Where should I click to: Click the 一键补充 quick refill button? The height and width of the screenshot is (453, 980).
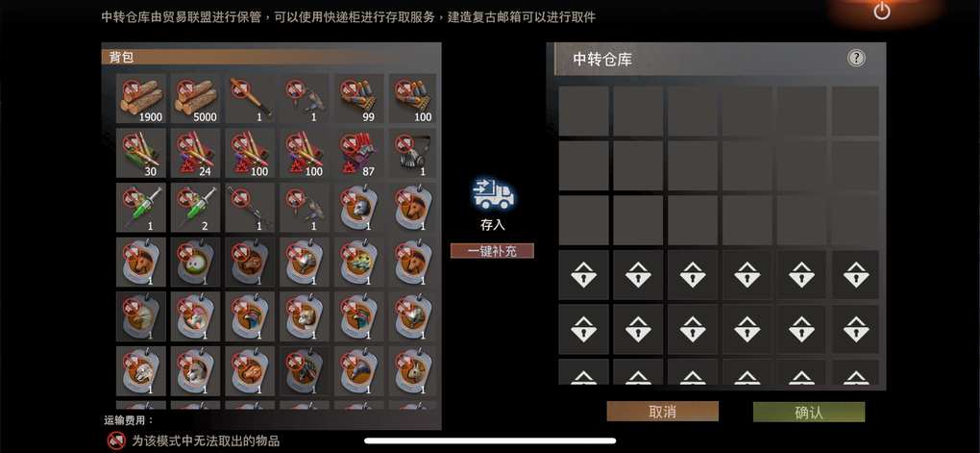point(493,251)
